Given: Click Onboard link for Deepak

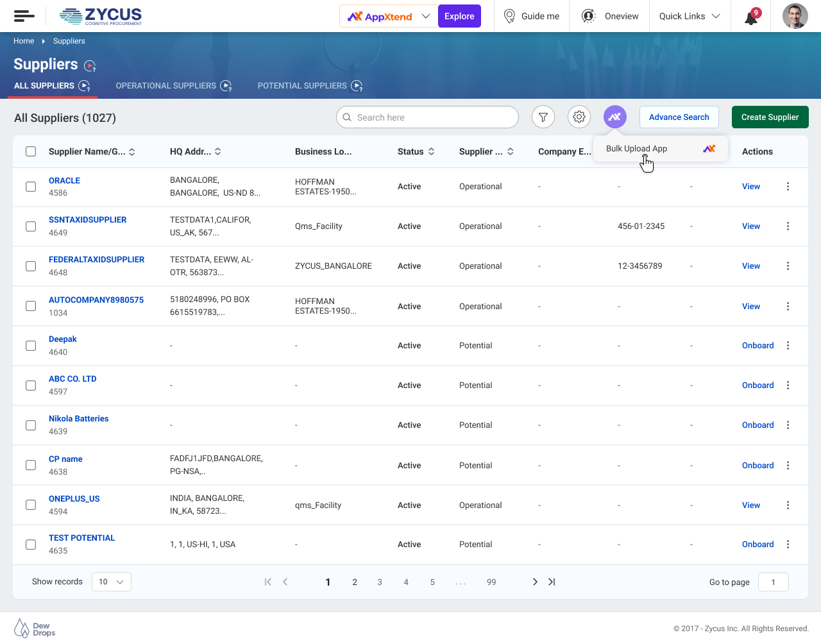Looking at the screenshot, I should (x=758, y=346).
